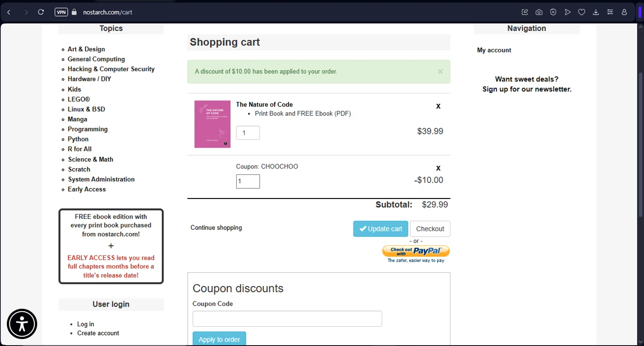Click the Update cart button

(380, 229)
